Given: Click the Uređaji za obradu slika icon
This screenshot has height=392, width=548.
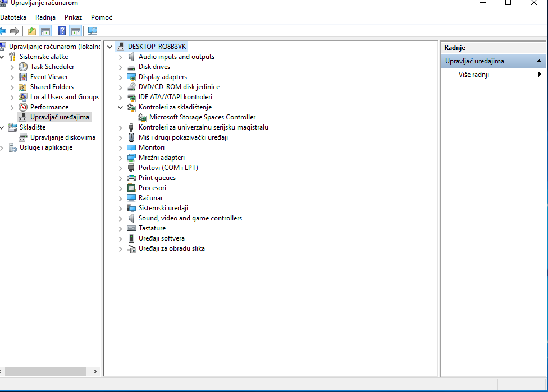Looking at the screenshot, I should pos(131,248).
